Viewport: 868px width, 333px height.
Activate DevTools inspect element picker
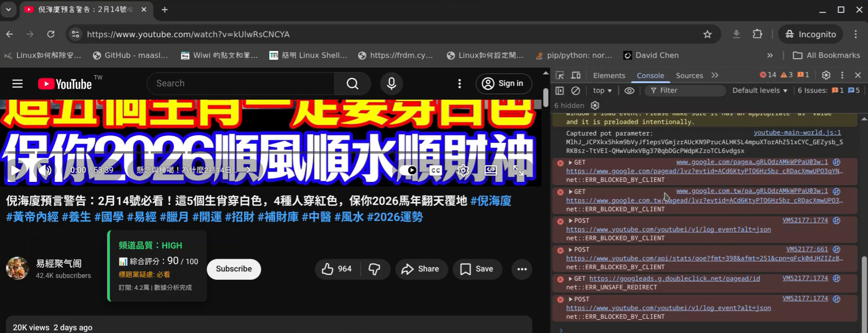pos(560,75)
